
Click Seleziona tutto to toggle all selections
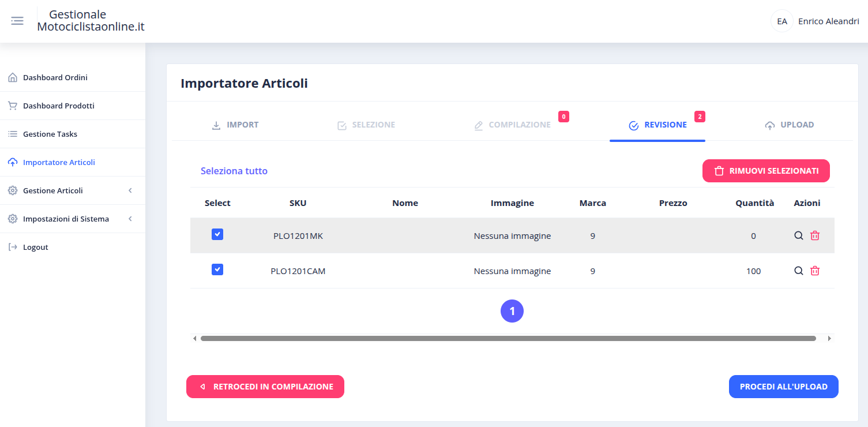[234, 171]
